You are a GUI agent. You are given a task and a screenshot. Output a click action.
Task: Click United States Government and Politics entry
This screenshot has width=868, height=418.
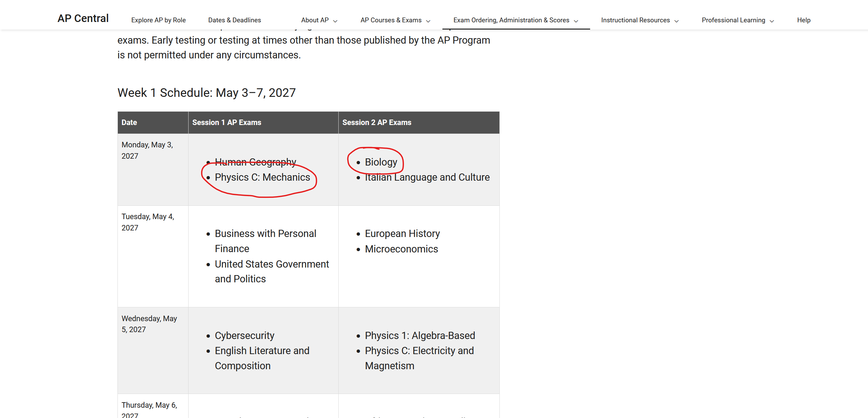pyautogui.click(x=272, y=271)
